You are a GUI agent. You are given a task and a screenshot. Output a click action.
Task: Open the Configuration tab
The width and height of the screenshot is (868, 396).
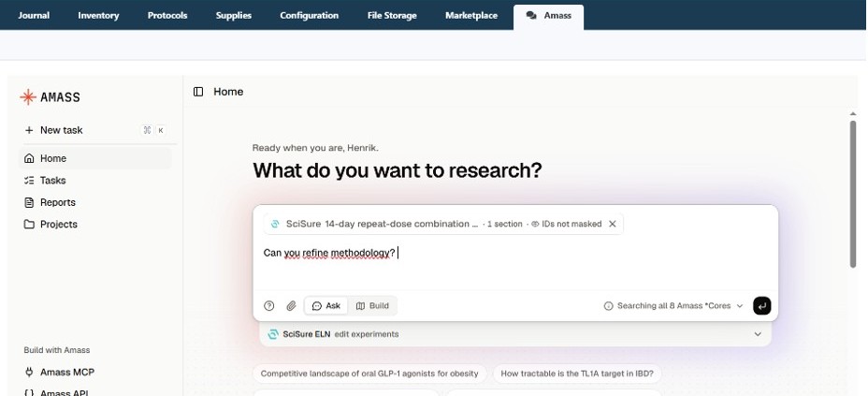tap(309, 16)
